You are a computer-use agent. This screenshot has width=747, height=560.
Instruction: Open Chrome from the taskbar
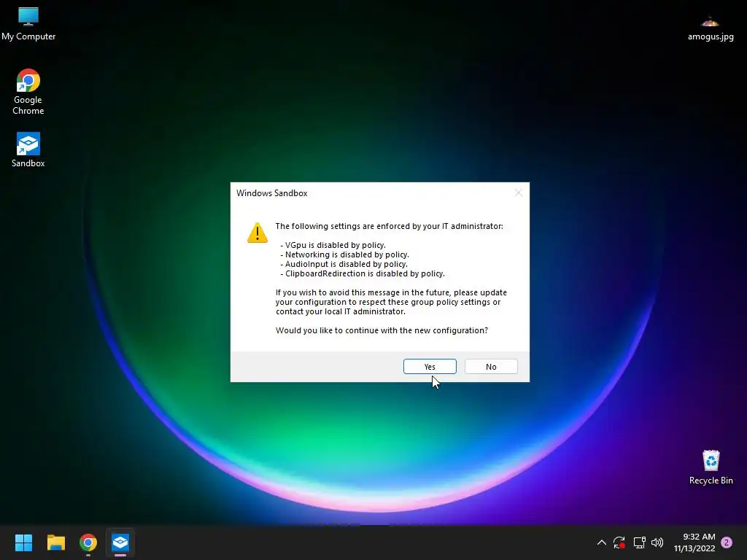tap(88, 542)
